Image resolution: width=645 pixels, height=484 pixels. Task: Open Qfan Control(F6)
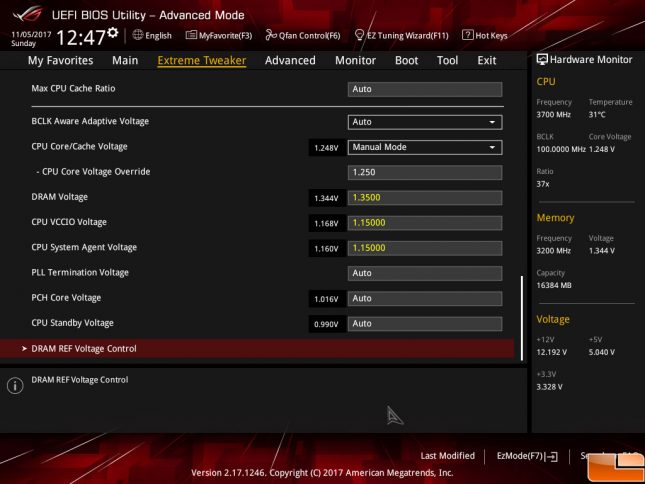[303, 35]
